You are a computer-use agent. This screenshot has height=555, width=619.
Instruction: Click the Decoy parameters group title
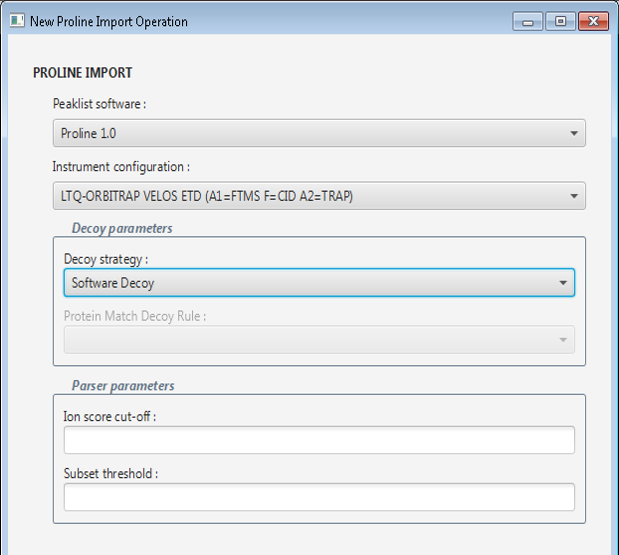click(x=122, y=229)
